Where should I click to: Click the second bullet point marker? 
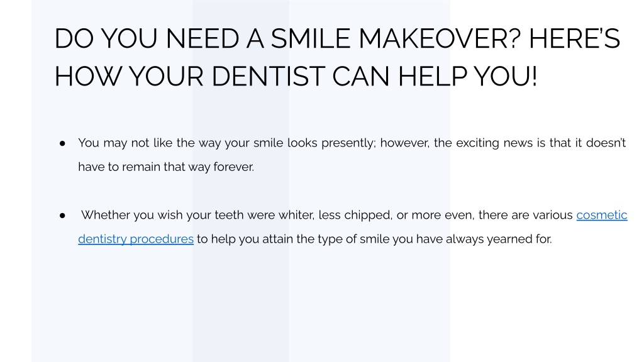click(x=62, y=216)
